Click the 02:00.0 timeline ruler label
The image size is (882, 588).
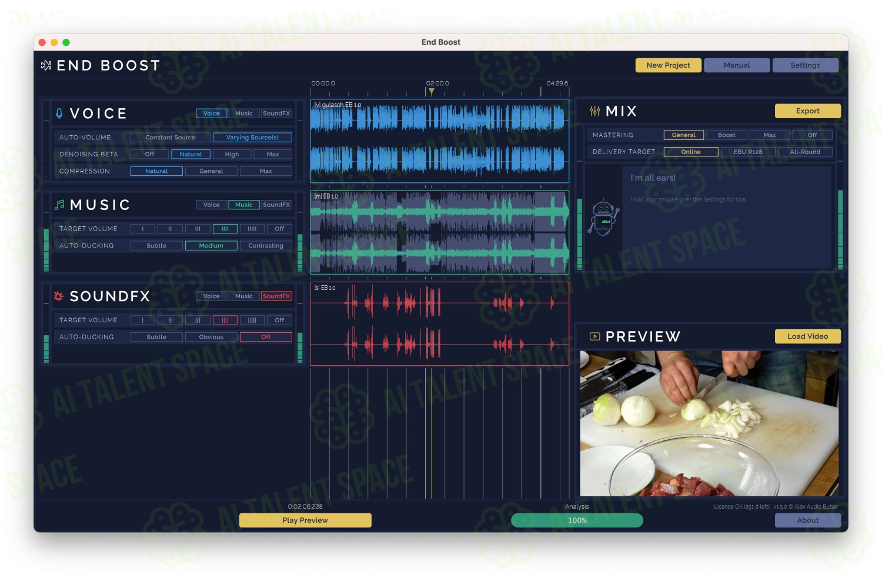pos(437,83)
